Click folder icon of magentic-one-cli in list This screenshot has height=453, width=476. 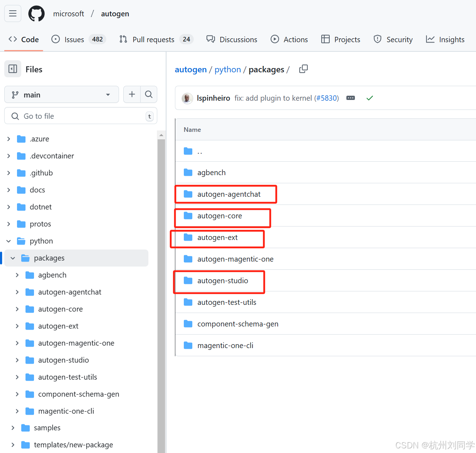(188, 345)
